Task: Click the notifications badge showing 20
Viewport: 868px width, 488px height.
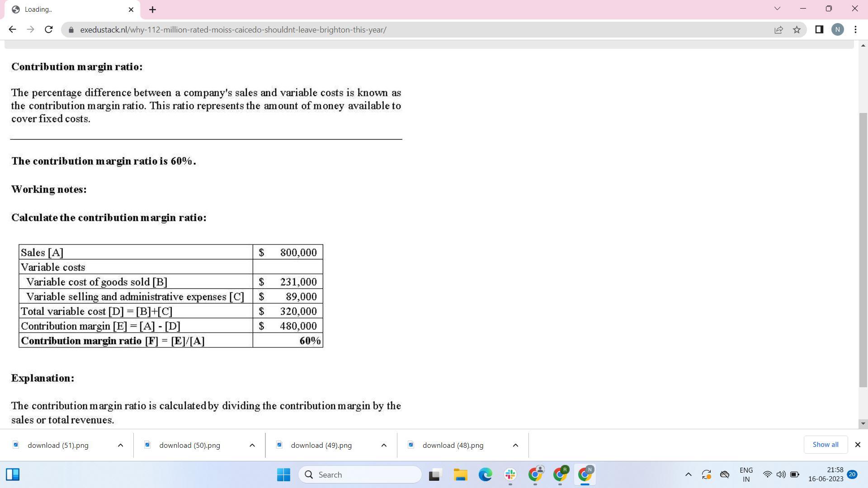Action: (x=852, y=474)
